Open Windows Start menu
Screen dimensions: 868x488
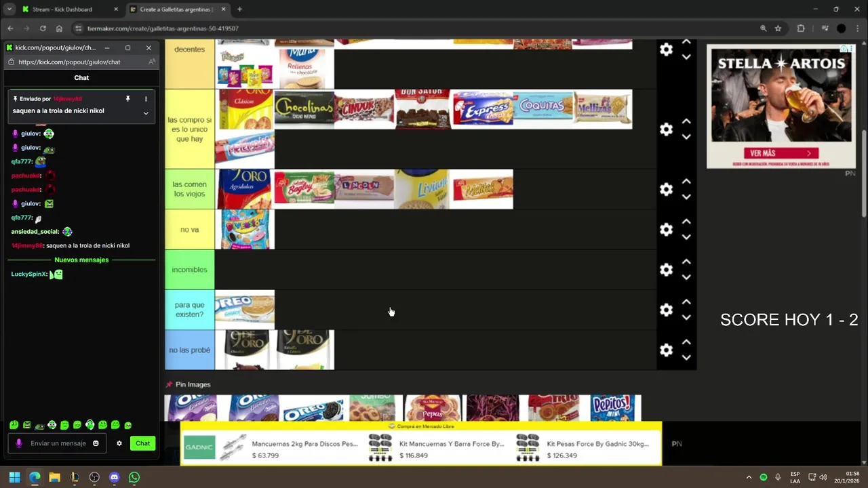14,477
